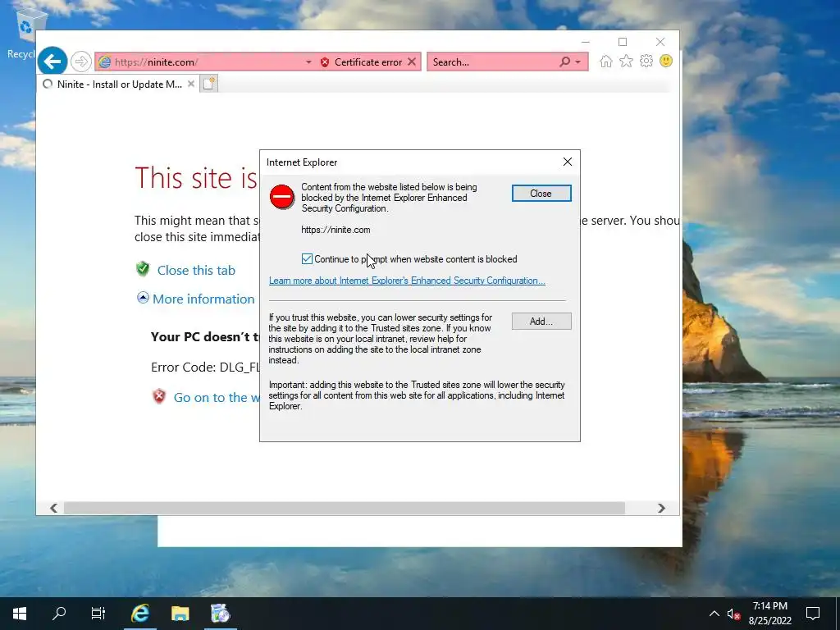This screenshot has height=630, width=840.
Task: Click inside the Search... input field
Action: pyautogui.click(x=493, y=62)
